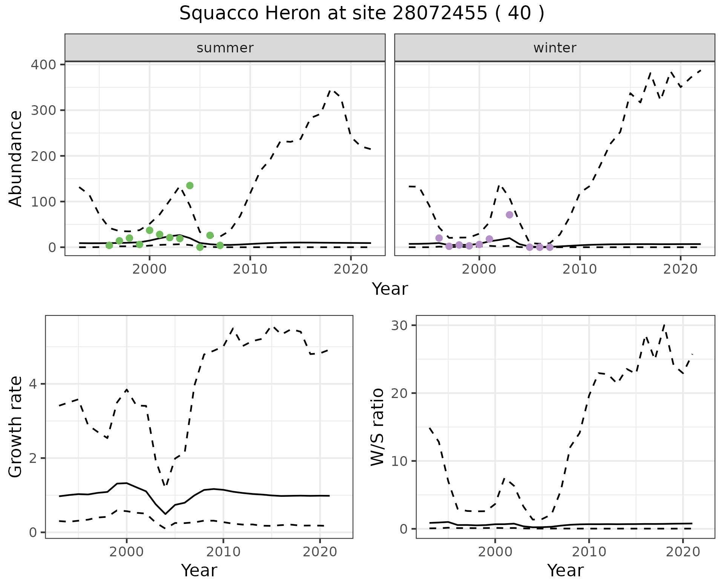Click the Growth rate y-axis label
This screenshot has height=588, width=724.
(x=16, y=427)
